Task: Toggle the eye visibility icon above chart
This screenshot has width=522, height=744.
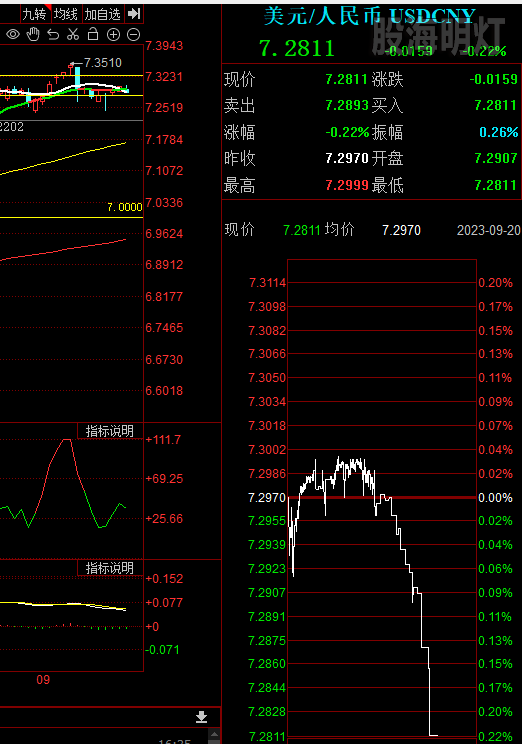Action: pos(13,34)
